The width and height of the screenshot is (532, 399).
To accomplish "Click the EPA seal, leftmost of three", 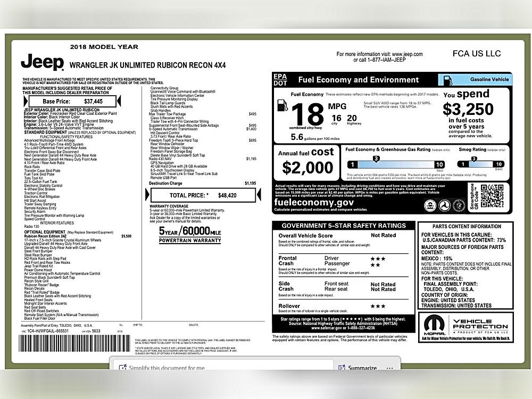I will [x=430, y=205].
